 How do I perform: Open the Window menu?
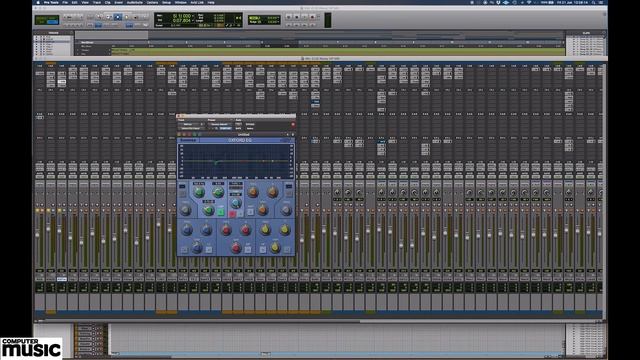180,2
